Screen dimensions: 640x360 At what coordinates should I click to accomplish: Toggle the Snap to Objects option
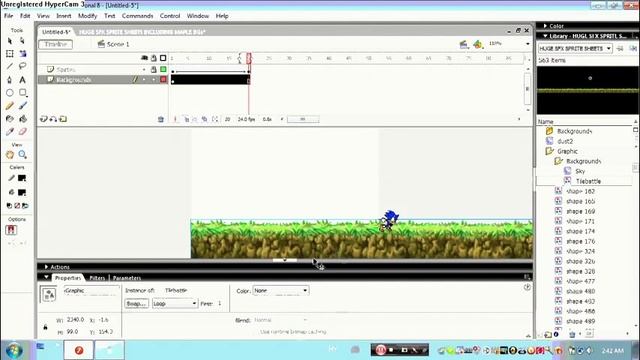click(x=11, y=230)
